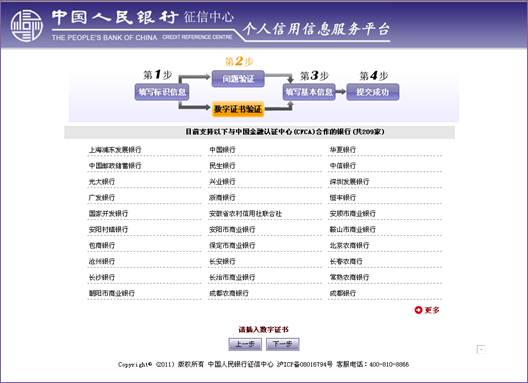The width and height of the screenshot is (528, 383).
Task: Click the bank entry 沧州银行
Action: pos(102,261)
